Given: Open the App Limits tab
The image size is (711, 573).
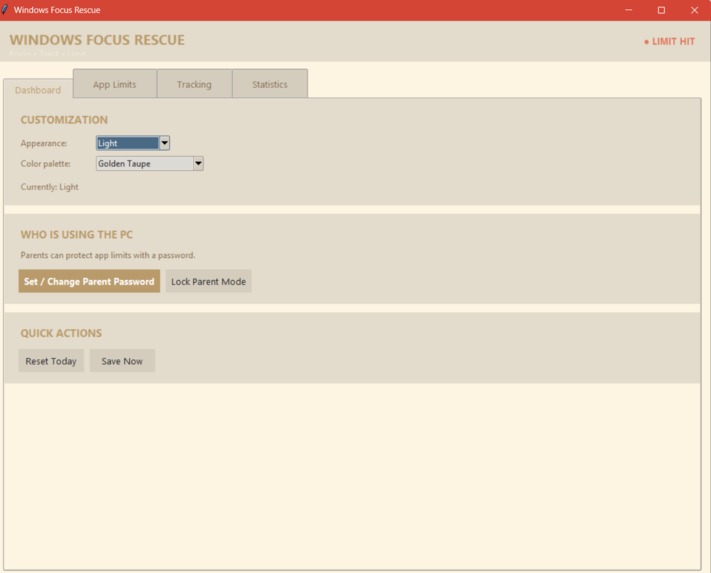Looking at the screenshot, I should tap(115, 84).
